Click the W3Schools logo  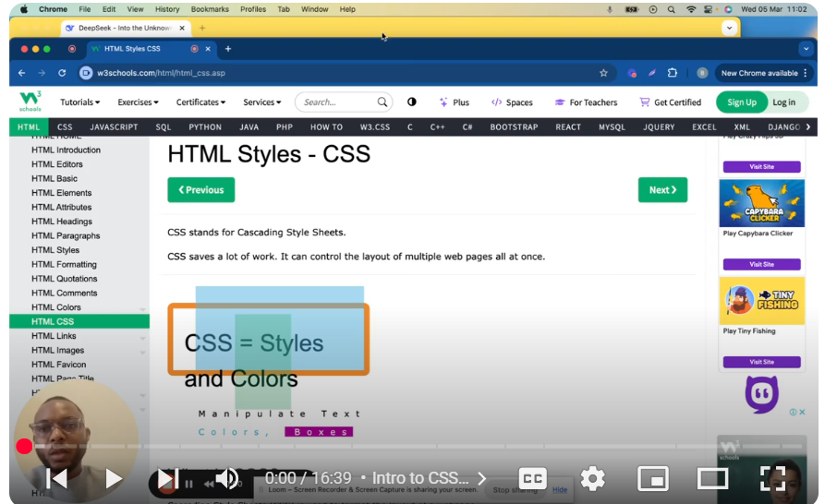pyautogui.click(x=30, y=102)
